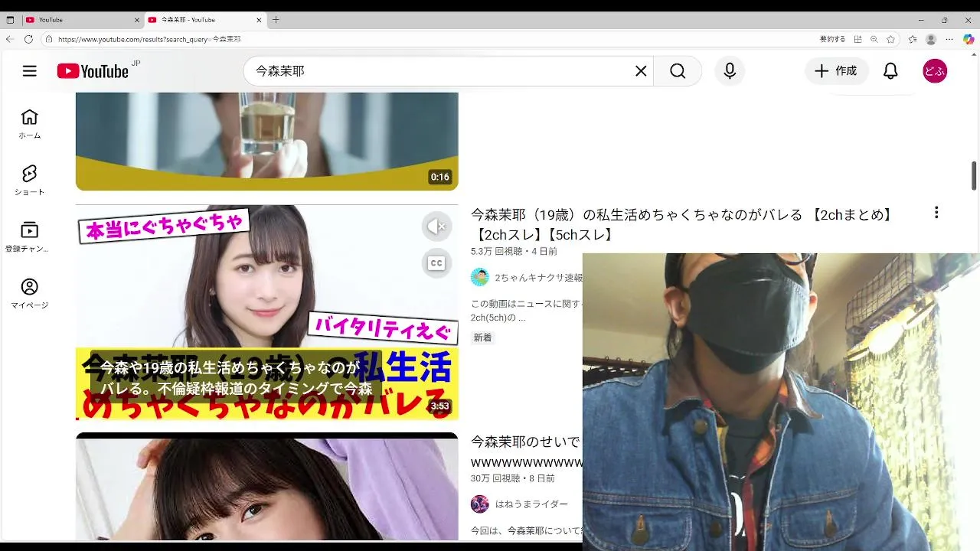Click the 30万 回視聴・8日前 view count text
The height and width of the screenshot is (551, 980).
click(513, 478)
